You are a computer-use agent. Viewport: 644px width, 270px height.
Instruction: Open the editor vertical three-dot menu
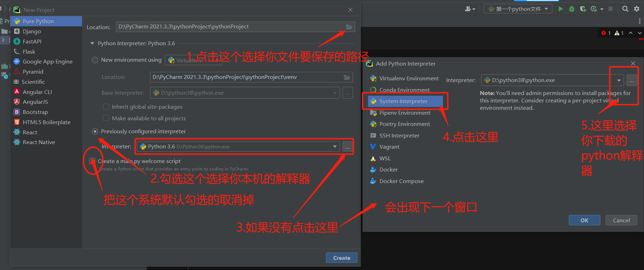[640, 21]
